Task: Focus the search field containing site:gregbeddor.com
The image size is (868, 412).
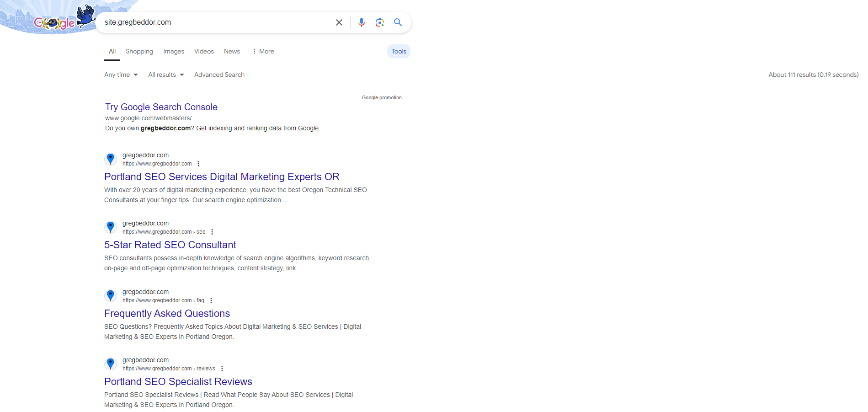Action: 217,22
